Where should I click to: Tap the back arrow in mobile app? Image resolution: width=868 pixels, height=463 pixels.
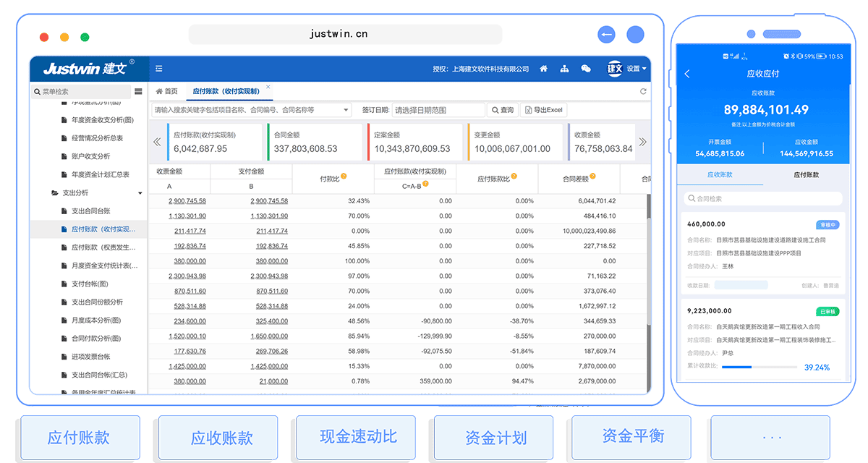[687, 74]
